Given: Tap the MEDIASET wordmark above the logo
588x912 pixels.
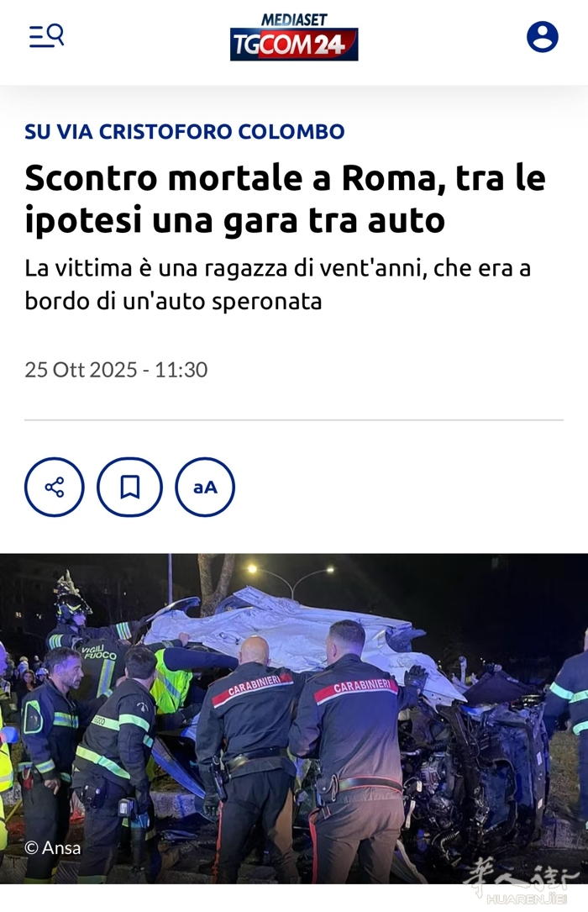Looking at the screenshot, I should [294, 20].
